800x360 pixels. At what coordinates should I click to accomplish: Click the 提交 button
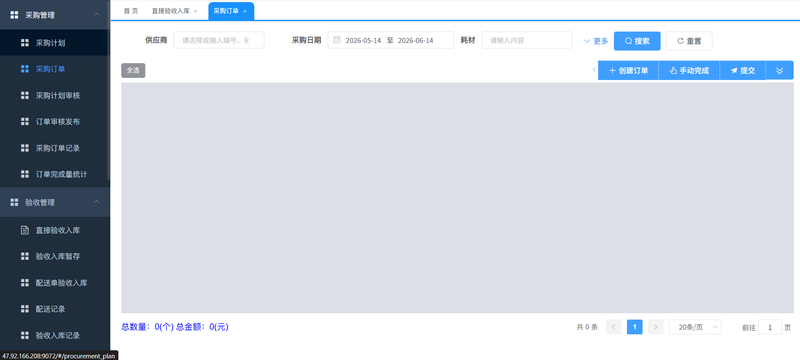click(x=743, y=70)
